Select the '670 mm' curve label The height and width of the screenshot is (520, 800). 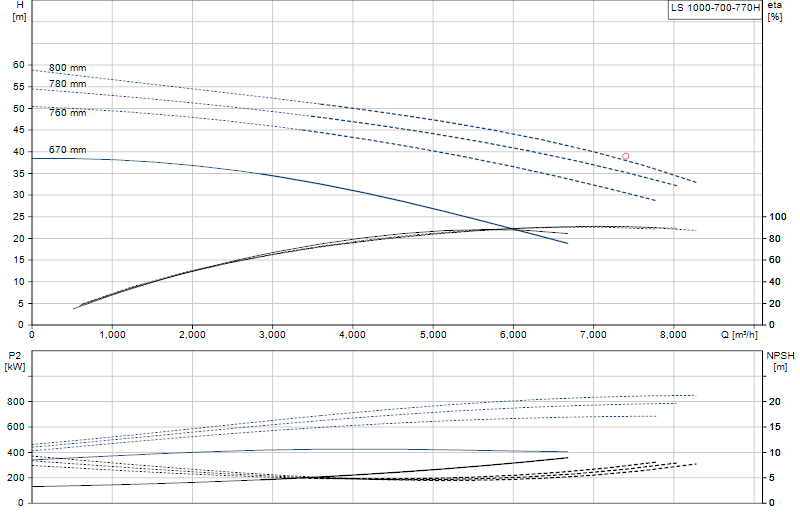pyautogui.click(x=67, y=150)
